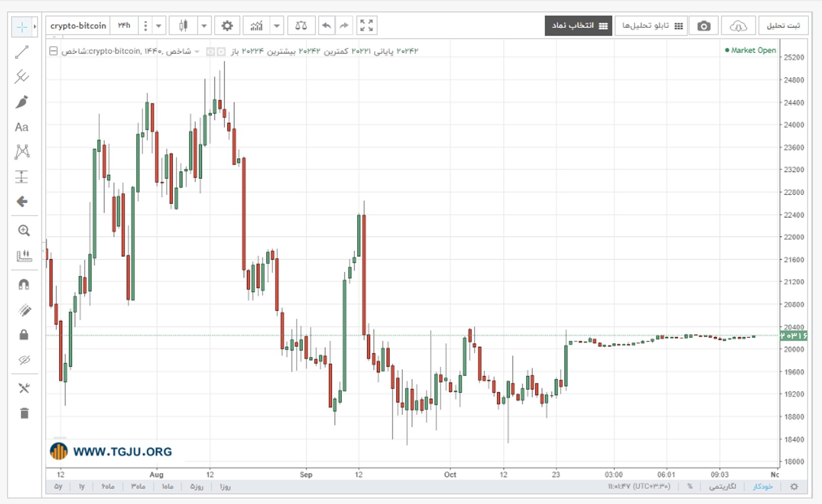Click the crypto-bitcoin symbol field
This screenshot has width=822, height=504.
[x=78, y=26]
